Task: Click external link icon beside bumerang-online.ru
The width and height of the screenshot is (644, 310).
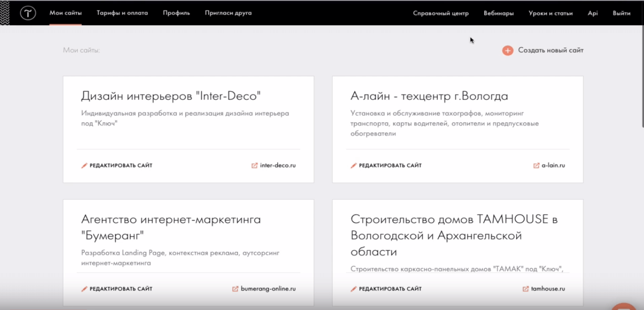Action: 235,289
